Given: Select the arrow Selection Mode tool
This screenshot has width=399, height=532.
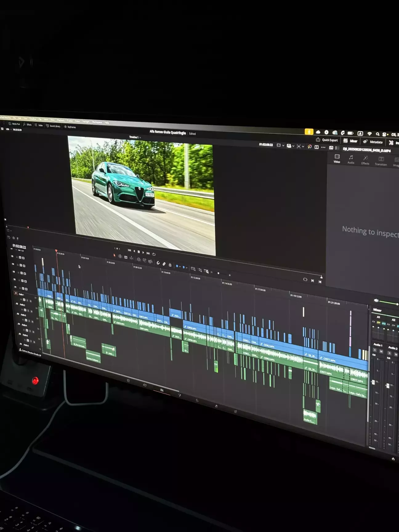Looking at the screenshot, I should pyautogui.click(x=115, y=256).
